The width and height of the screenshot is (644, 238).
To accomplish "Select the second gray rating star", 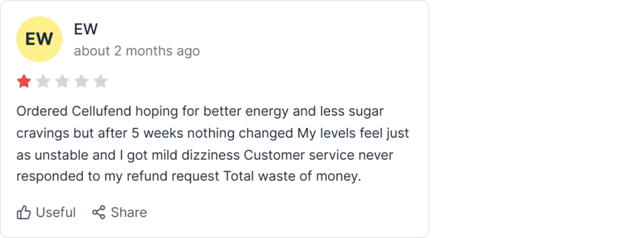I will [43, 81].
